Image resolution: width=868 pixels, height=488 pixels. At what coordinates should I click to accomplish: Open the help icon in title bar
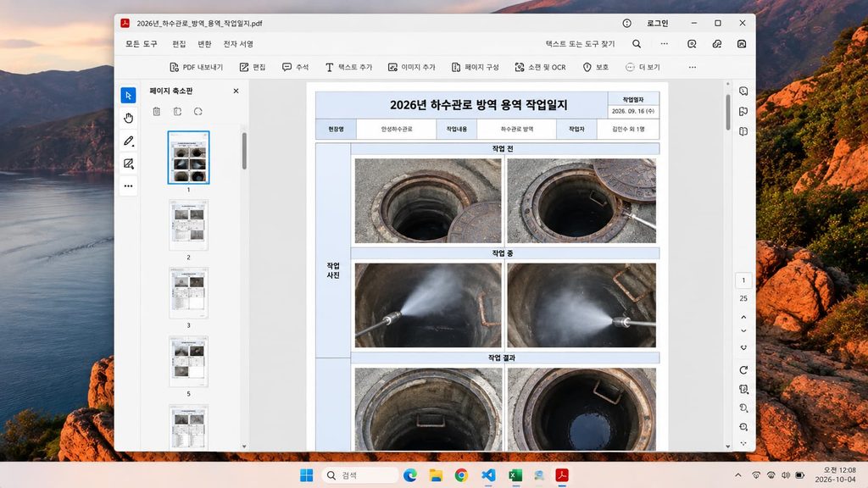click(x=626, y=23)
